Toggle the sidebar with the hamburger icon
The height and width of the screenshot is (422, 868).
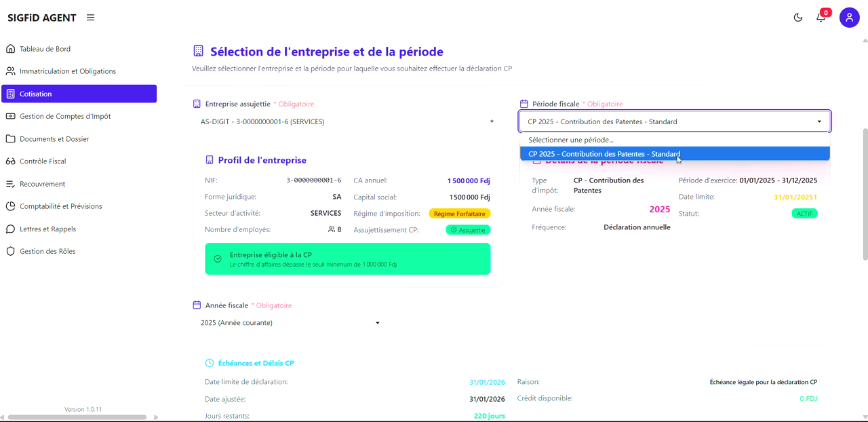coord(90,18)
